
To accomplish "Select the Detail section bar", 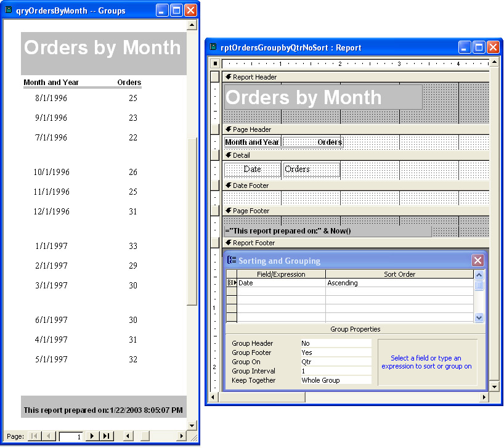I will pyautogui.click(x=356, y=155).
